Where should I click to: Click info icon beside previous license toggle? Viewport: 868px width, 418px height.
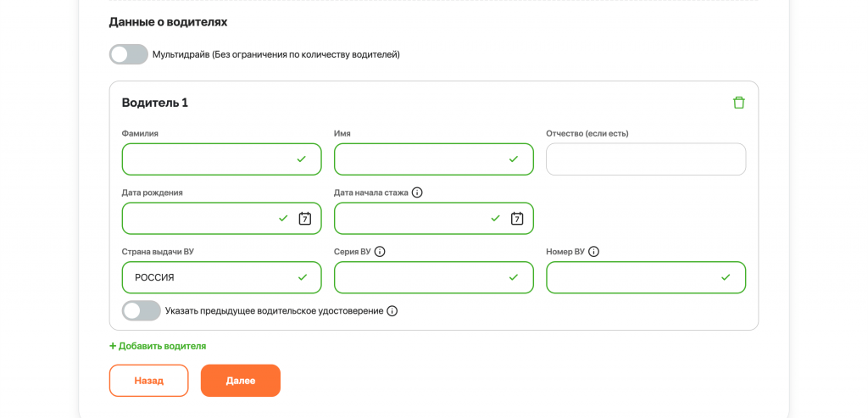tap(392, 311)
